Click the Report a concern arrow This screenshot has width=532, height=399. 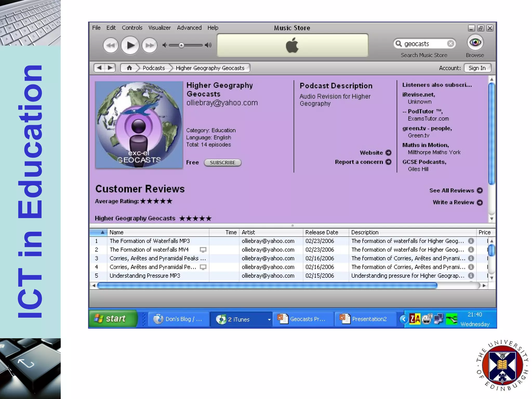coord(388,162)
